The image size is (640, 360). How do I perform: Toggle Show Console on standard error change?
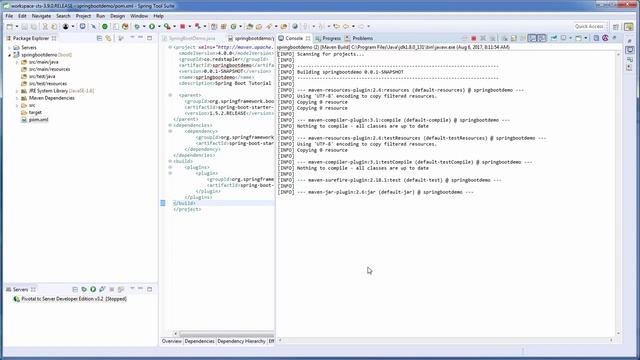pos(542,38)
